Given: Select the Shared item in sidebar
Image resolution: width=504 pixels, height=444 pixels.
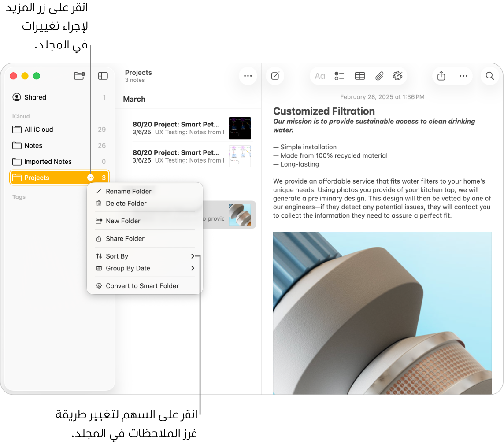Looking at the screenshot, I should point(59,97).
